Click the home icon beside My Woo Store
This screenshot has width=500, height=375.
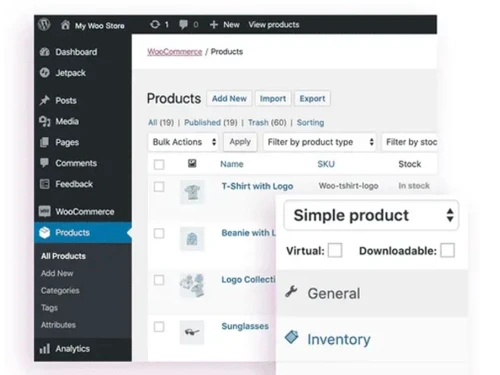(66, 25)
